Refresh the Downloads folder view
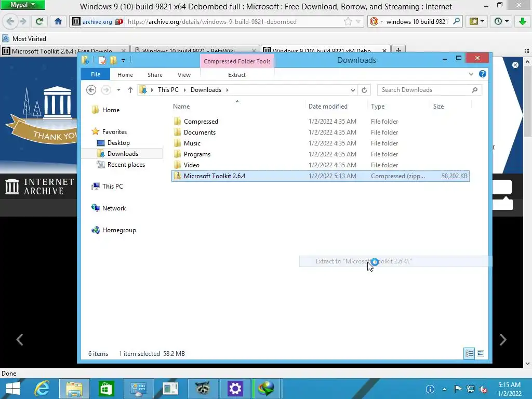Viewport: 532px width, 399px height. point(364,90)
